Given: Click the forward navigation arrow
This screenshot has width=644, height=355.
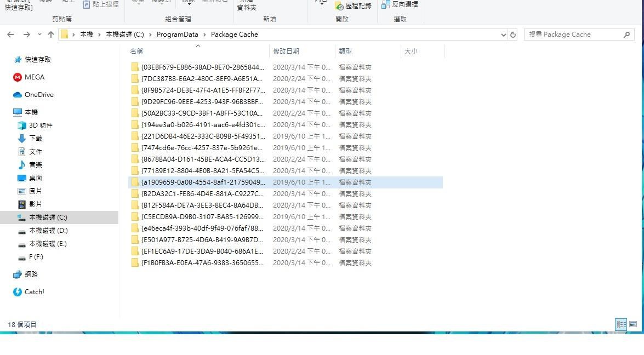Looking at the screenshot, I should [x=26, y=34].
